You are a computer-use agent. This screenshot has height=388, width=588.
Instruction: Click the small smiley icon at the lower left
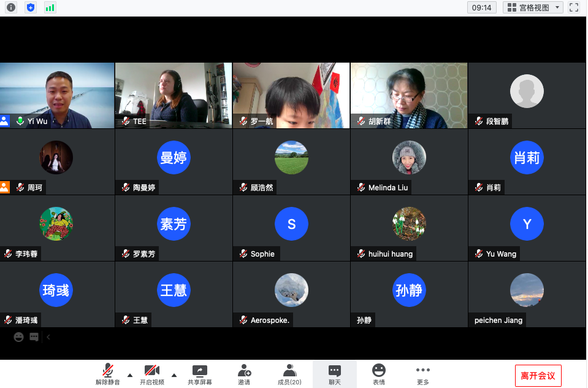point(19,337)
